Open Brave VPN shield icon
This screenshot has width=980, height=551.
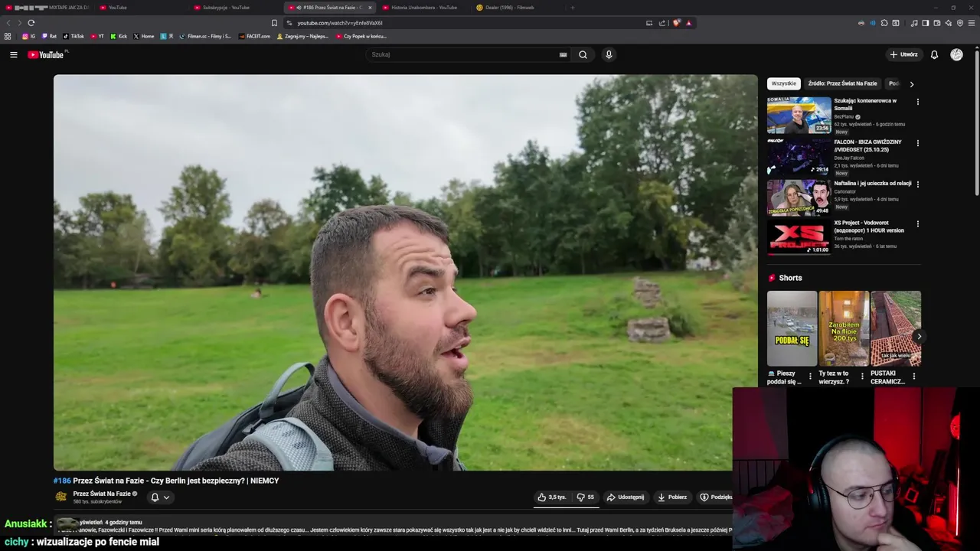959,23
